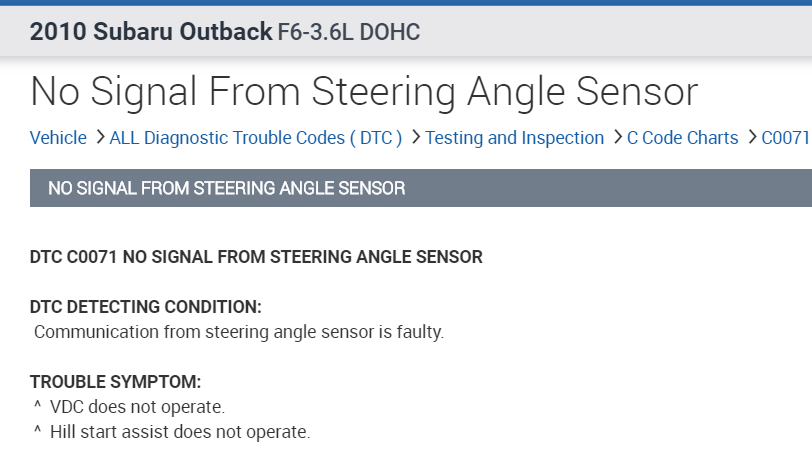Open the C Code Charts breadcrumb link
Image resolution: width=812 pixels, height=467 pixels.
682,138
